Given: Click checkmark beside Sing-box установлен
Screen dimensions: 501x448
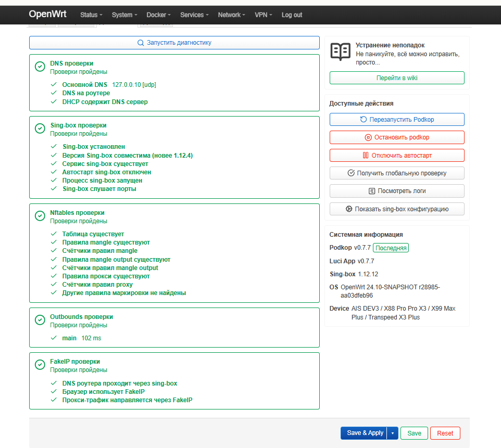Looking at the screenshot, I should [x=54, y=147].
